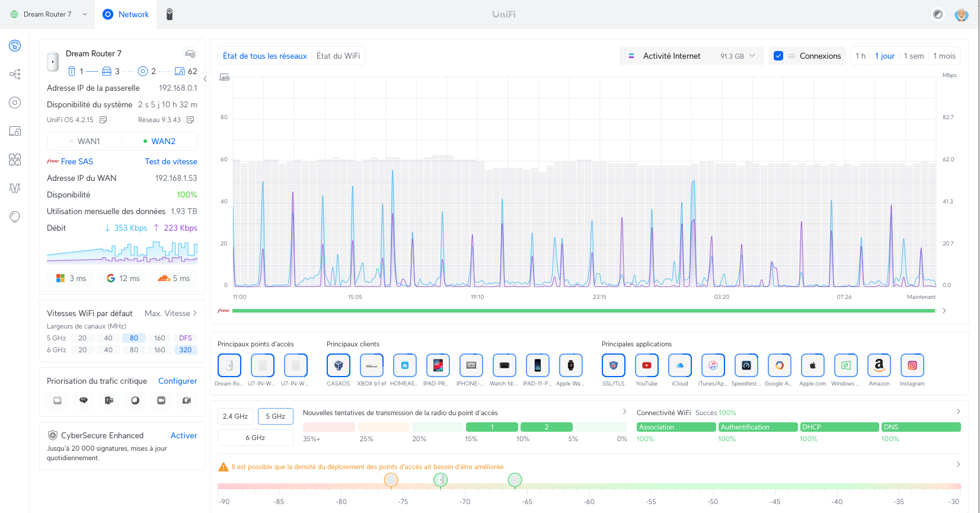Open the topology icon in the sidebar

tap(15, 74)
